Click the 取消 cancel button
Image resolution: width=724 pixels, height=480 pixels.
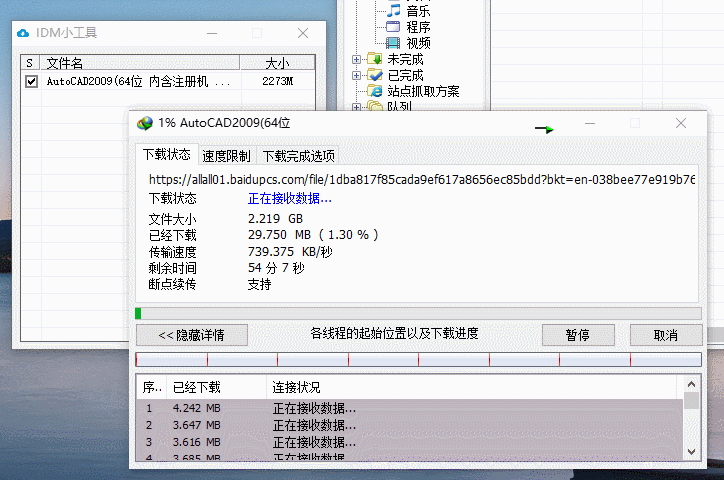(665, 335)
